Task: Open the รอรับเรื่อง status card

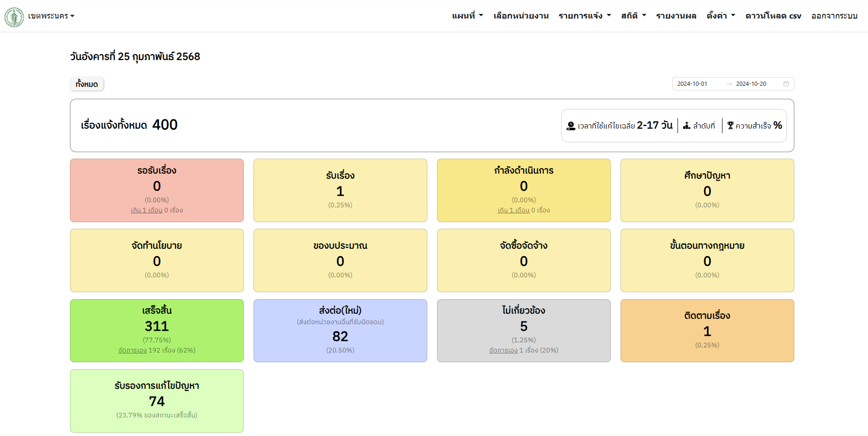Action: (157, 190)
